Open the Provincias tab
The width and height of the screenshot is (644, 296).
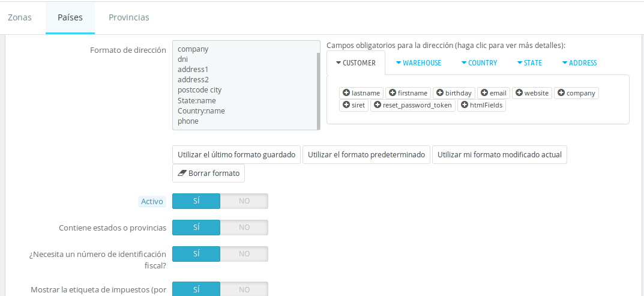tap(129, 17)
